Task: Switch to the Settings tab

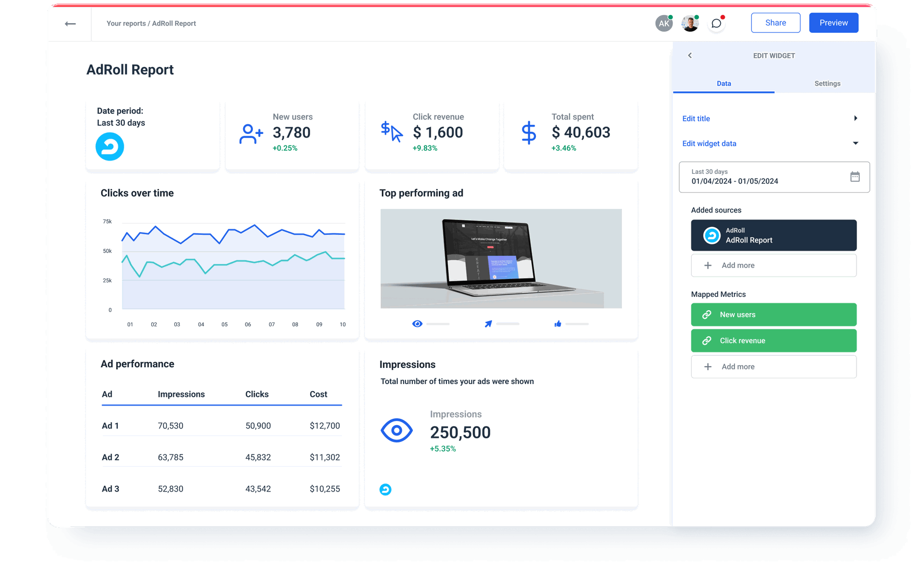Action: coord(827,83)
